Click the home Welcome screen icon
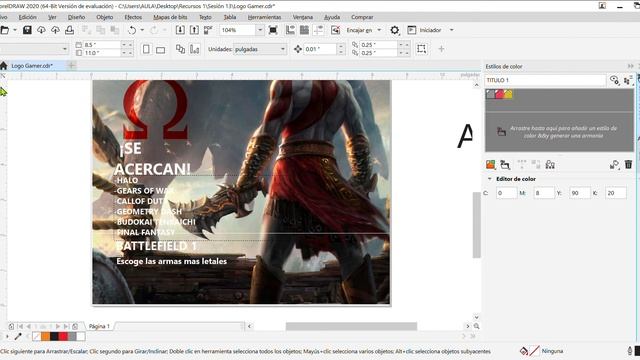Viewport: 640px width, 360px height. pos(4,66)
